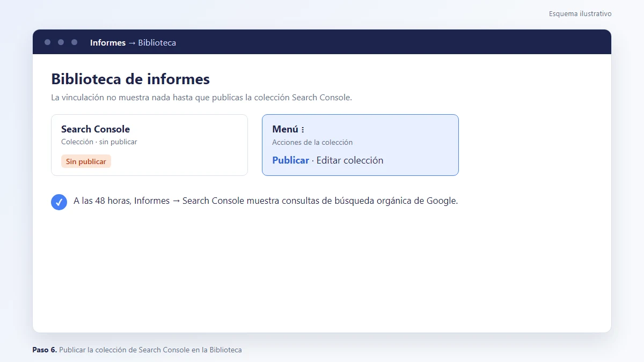Image resolution: width=644 pixels, height=362 pixels.
Task: Click the 48 horas result sentence
Action: (266, 201)
